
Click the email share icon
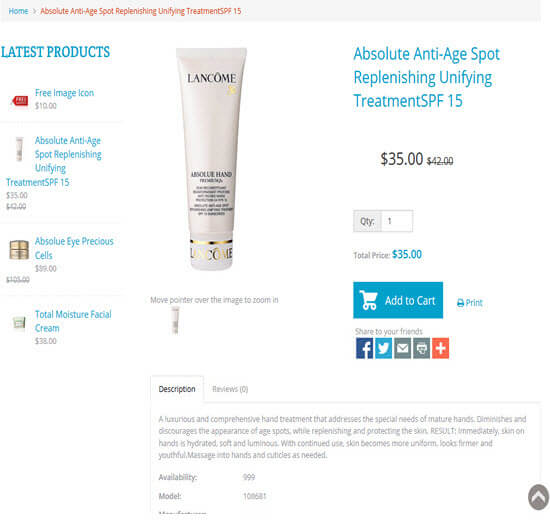[x=402, y=348]
